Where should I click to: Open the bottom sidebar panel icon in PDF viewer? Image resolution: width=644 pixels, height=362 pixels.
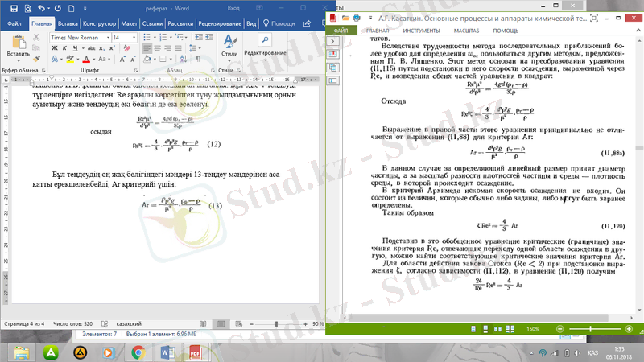(x=333, y=81)
